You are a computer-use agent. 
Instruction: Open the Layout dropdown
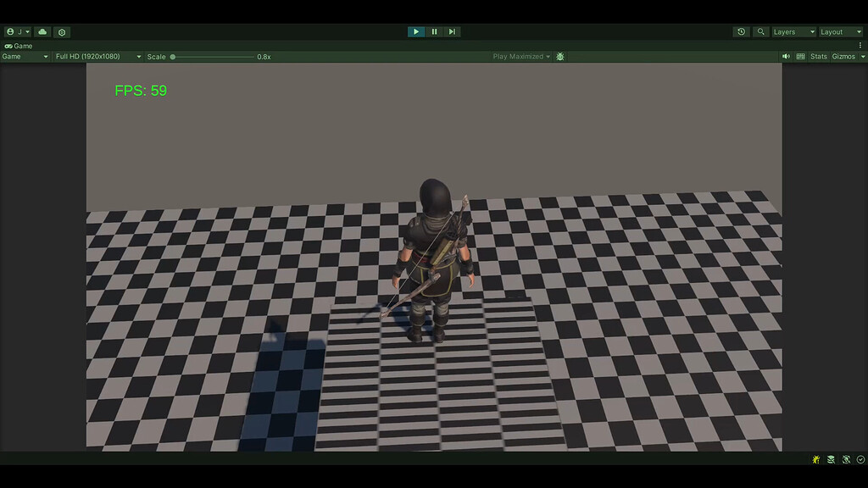[839, 31]
